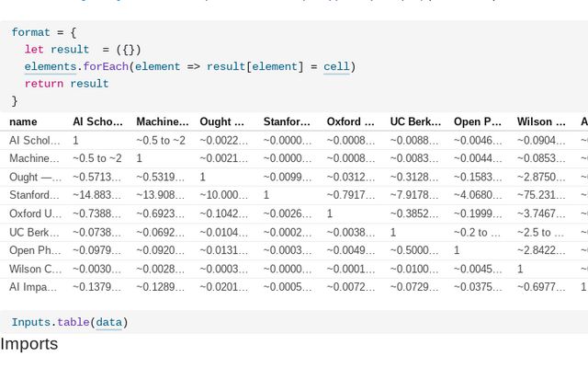Sort table by the name column header
588x368 pixels.
(23, 121)
